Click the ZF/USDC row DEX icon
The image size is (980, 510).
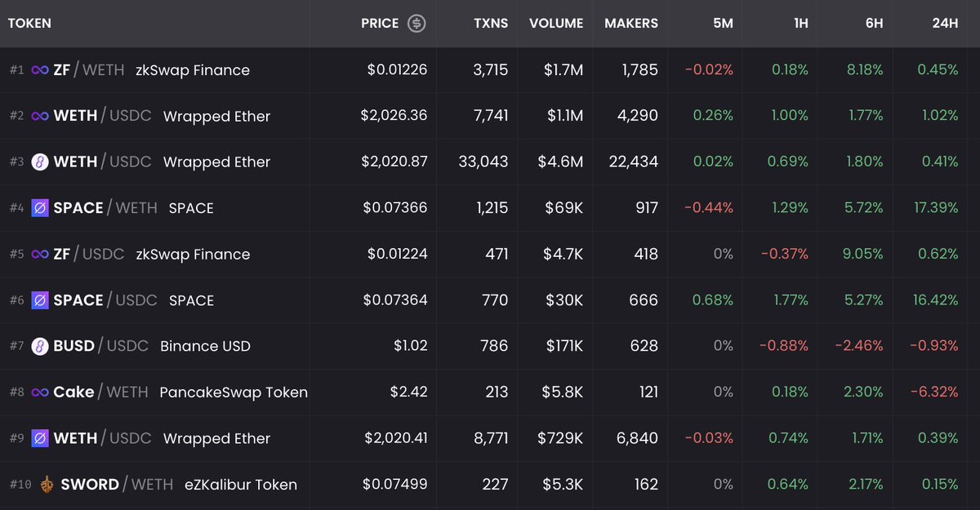pos(39,254)
